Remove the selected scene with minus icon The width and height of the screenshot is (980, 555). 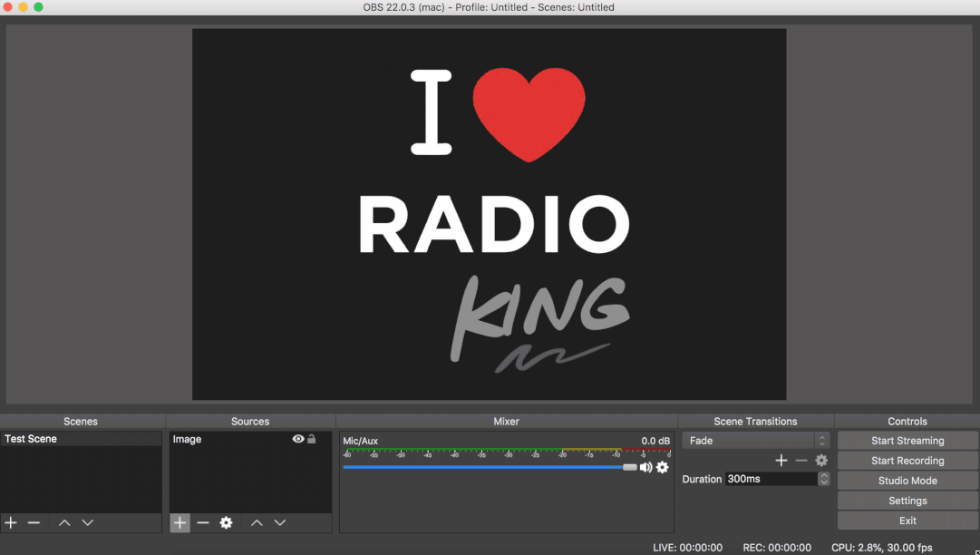click(34, 522)
